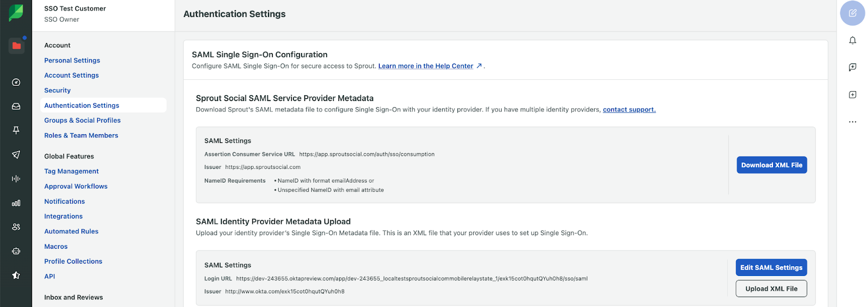Click the Assertion Consumer Service URL value
This screenshot has height=307, width=868.
(367, 154)
